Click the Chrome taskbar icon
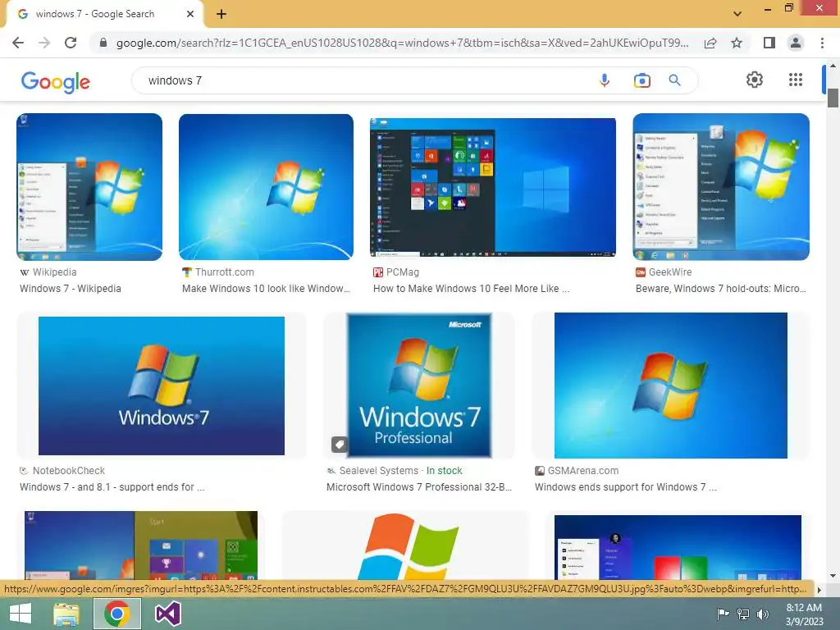Viewport: 840px width, 630px height. pyautogui.click(x=117, y=614)
